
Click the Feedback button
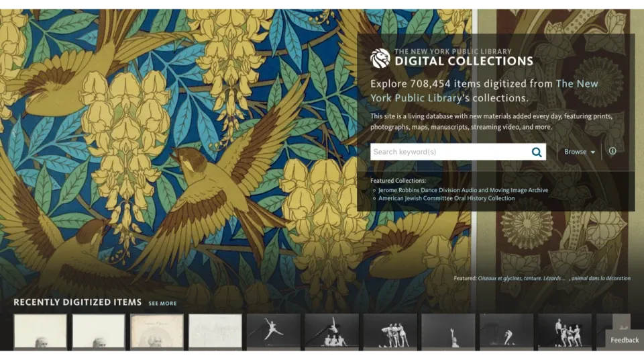[x=625, y=340]
